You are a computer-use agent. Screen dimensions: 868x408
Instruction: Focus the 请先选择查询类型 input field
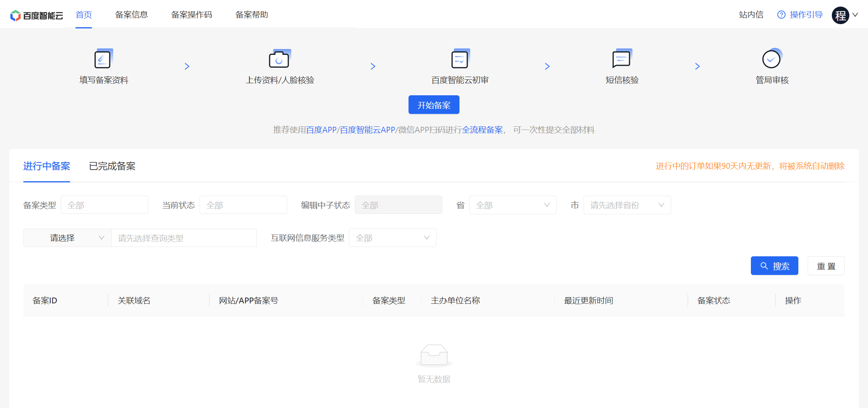(184, 238)
